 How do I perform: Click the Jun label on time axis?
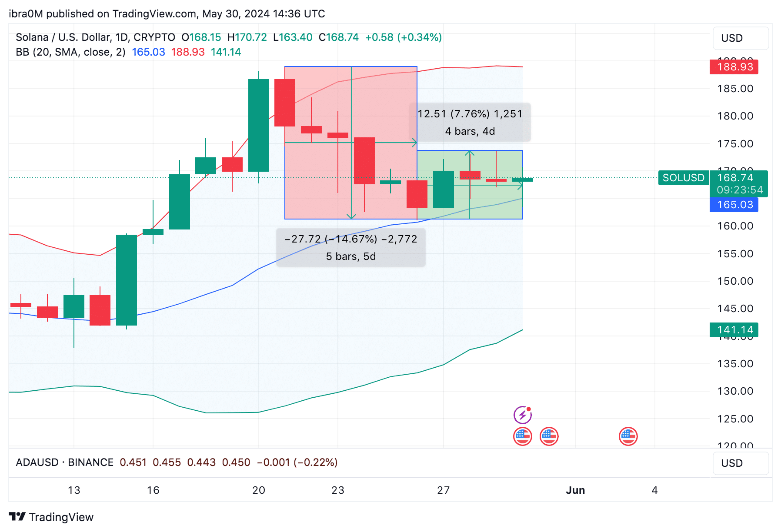tap(575, 490)
